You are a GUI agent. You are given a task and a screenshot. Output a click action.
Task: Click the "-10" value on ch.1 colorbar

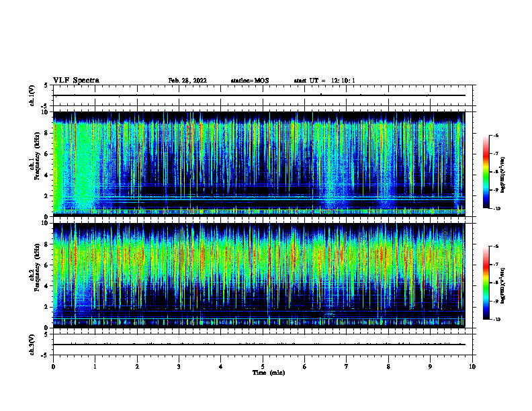[496, 209]
